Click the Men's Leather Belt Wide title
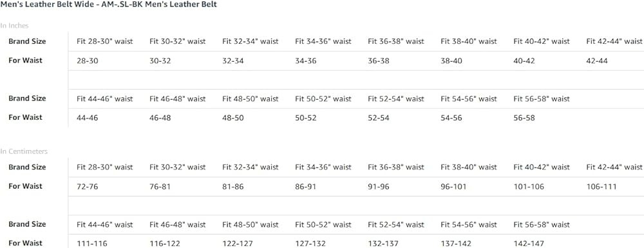 [108, 5]
